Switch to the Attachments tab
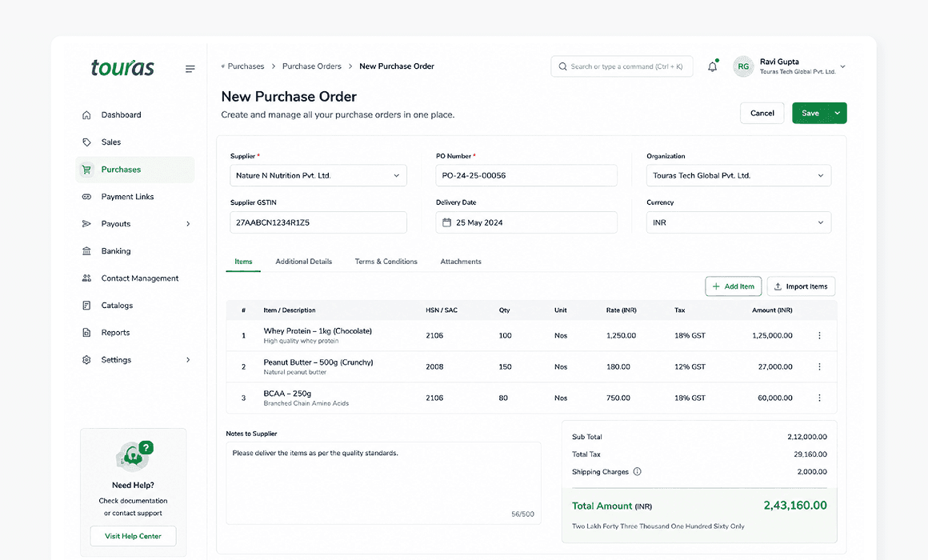Viewport: 928px width, 560px height. (461, 262)
